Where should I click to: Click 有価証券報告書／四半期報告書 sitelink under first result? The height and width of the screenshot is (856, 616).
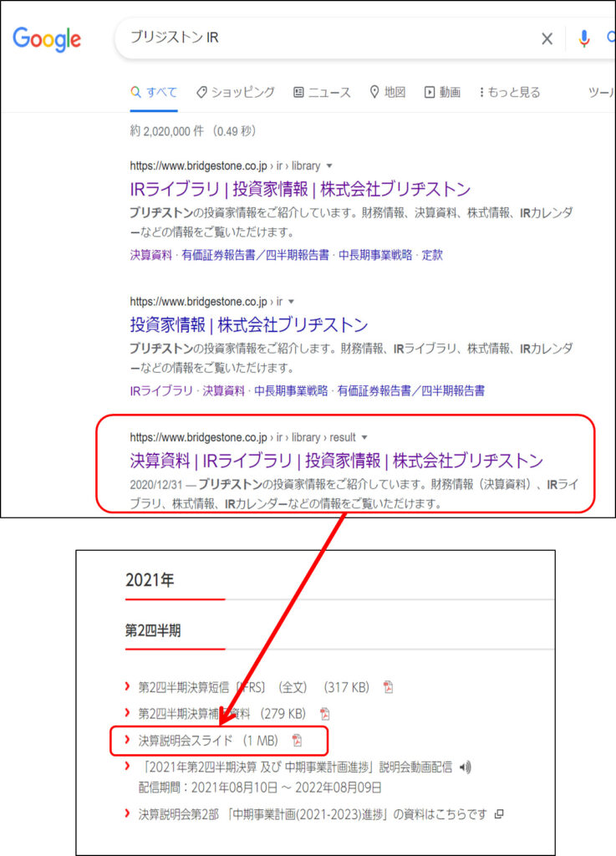pyautogui.click(x=256, y=255)
